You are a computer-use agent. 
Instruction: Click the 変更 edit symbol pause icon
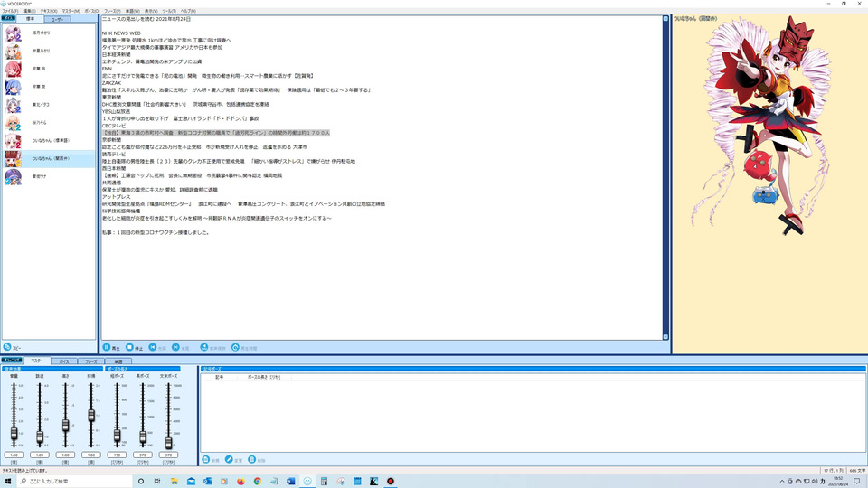coord(229,460)
